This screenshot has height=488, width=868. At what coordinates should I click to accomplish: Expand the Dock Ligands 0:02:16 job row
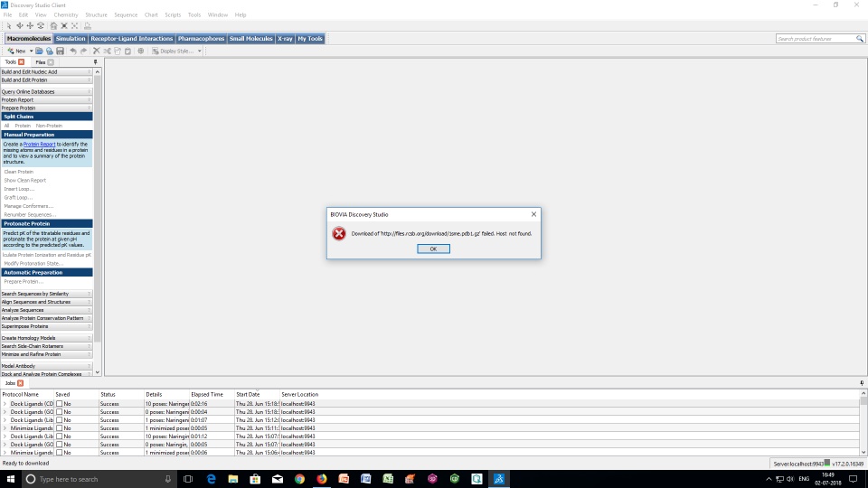[5, 404]
